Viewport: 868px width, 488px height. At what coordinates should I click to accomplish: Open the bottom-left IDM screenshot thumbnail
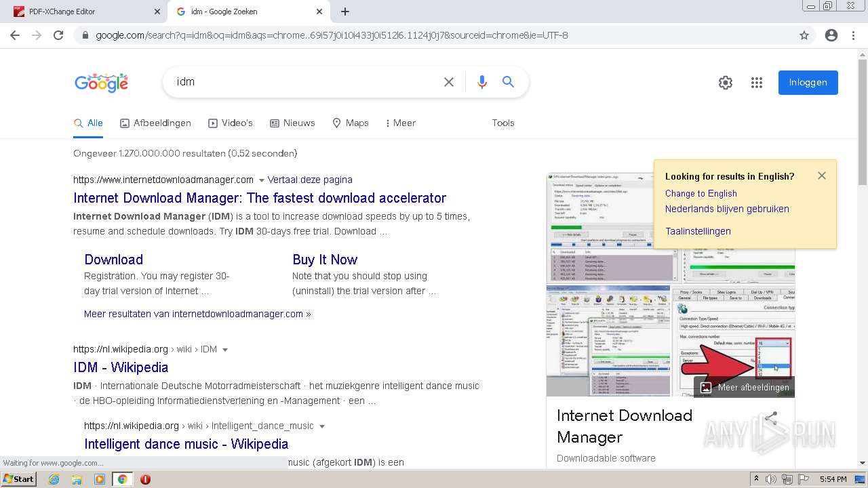click(608, 341)
